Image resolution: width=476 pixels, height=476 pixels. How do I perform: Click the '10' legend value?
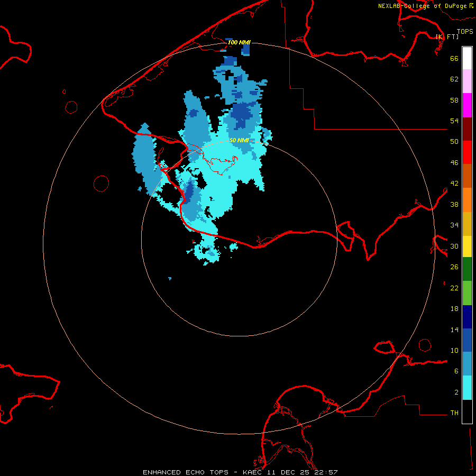(x=454, y=350)
